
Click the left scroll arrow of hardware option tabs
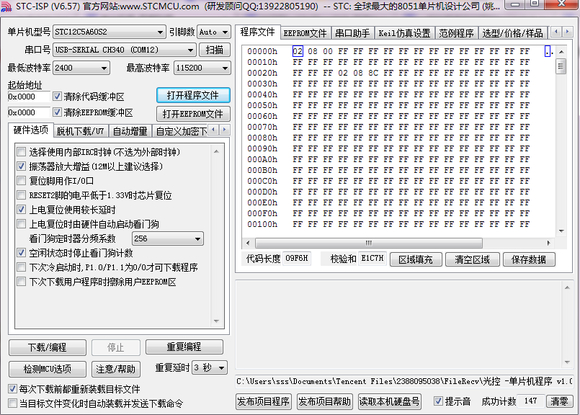point(213,130)
